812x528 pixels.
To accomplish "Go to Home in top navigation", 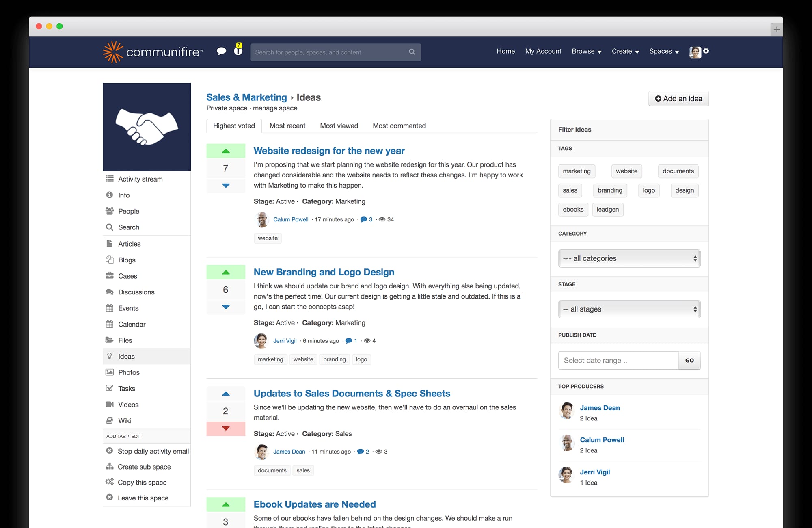I will click(x=505, y=51).
